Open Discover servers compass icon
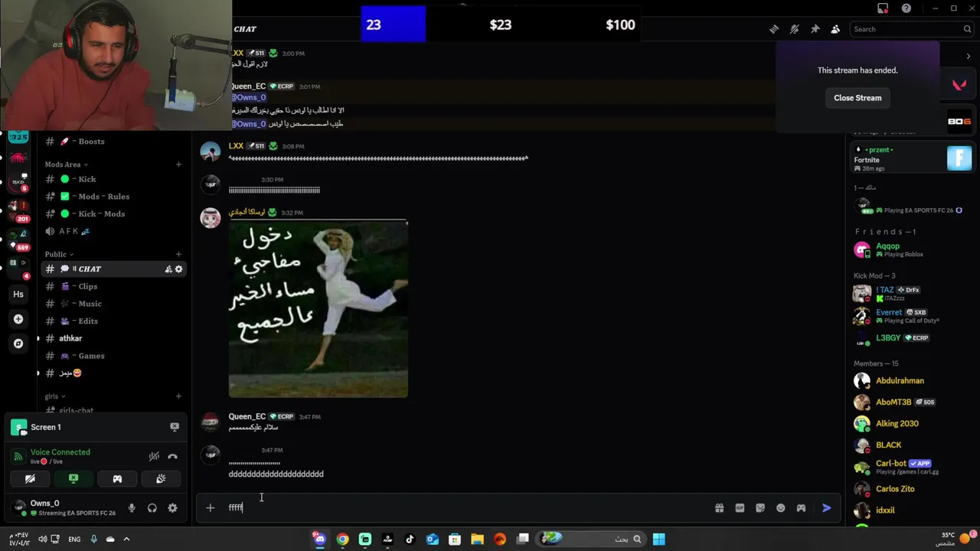Image resolution: width=980 pixels, height=551 pixels. pyautogui.click(x=18, y=344)
